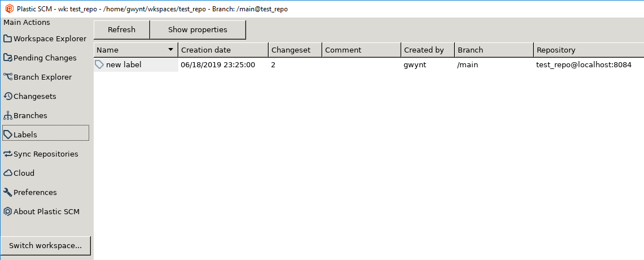Click the Cloud icon
644x260 pixels.
click(x=8, y=173)
